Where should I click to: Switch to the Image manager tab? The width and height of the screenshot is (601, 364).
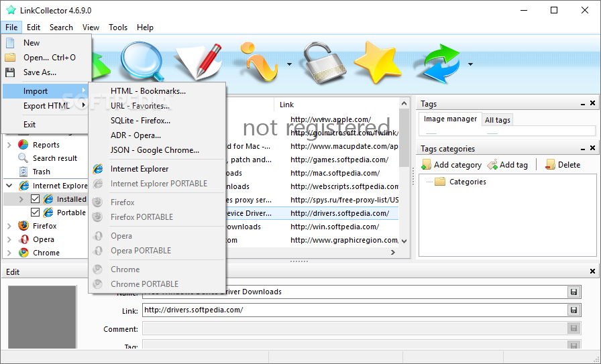tap(450, 119)
